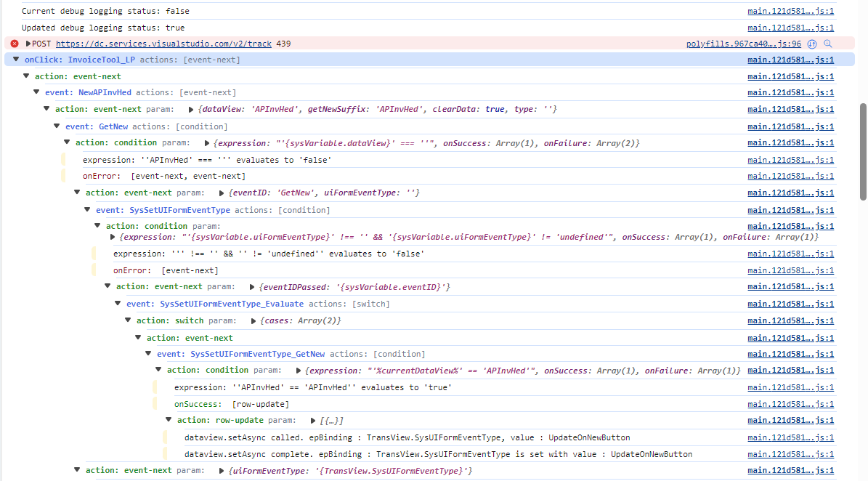Collapse the onClick: InvoiceTool_LP group
Image resolution: width=868 pixels, height=481 pixels.
pos(16,60)
